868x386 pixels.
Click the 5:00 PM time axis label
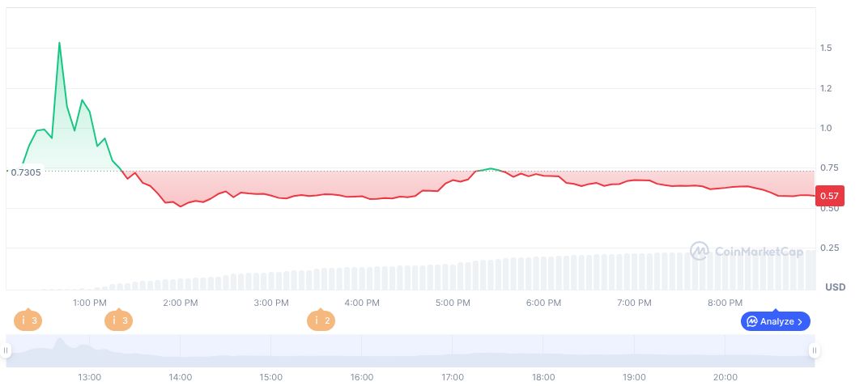point(453,303)
